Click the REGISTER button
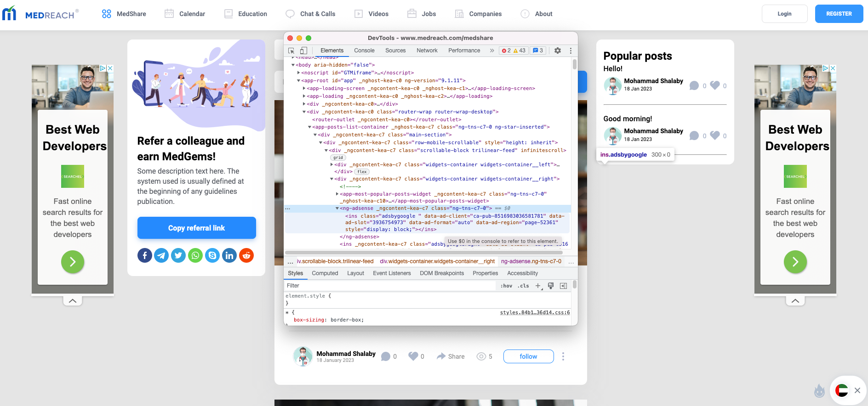The height and width of the screenshot is (406, 868). pyautogui.click(x=839, y=14)
